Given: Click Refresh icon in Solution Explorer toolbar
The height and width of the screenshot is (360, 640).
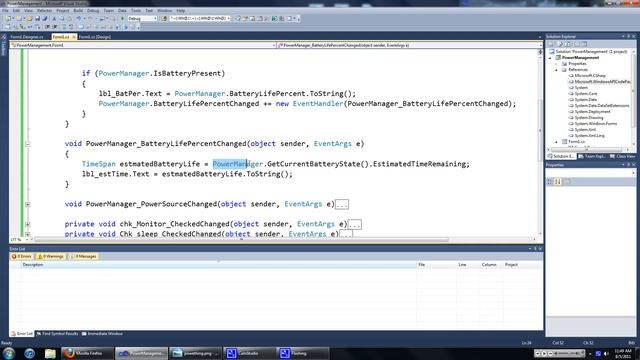Looking at the screenshot, I should [x=568, y=44].
